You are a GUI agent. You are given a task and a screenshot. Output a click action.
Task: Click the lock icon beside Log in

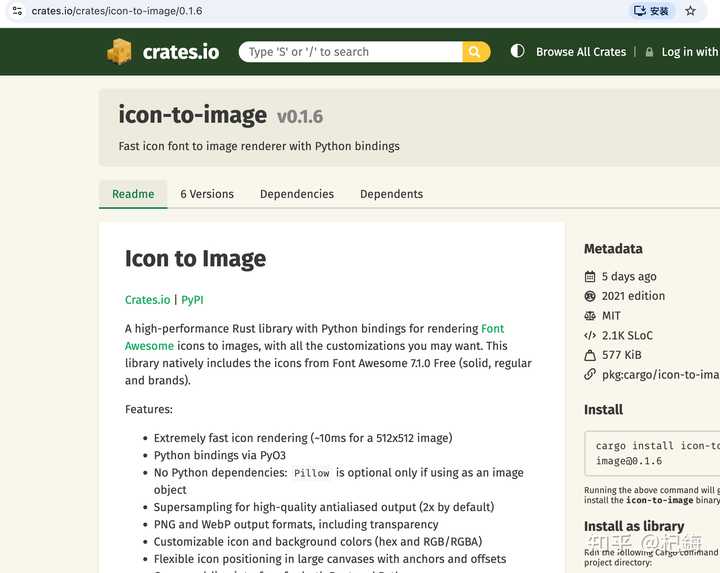[649, 52]
